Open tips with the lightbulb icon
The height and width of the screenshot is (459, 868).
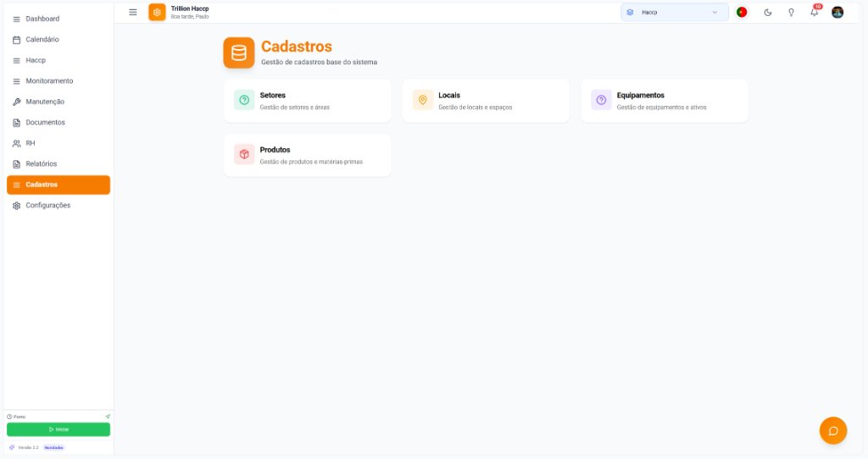(791, 13)
